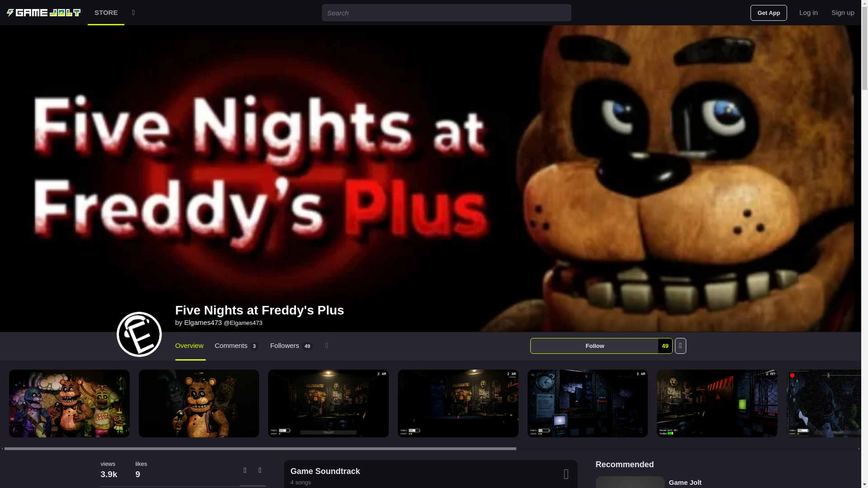Switch to the Comments 3 tab
Image resolution: width=868 pixels, height=488 pixels.
236,346
